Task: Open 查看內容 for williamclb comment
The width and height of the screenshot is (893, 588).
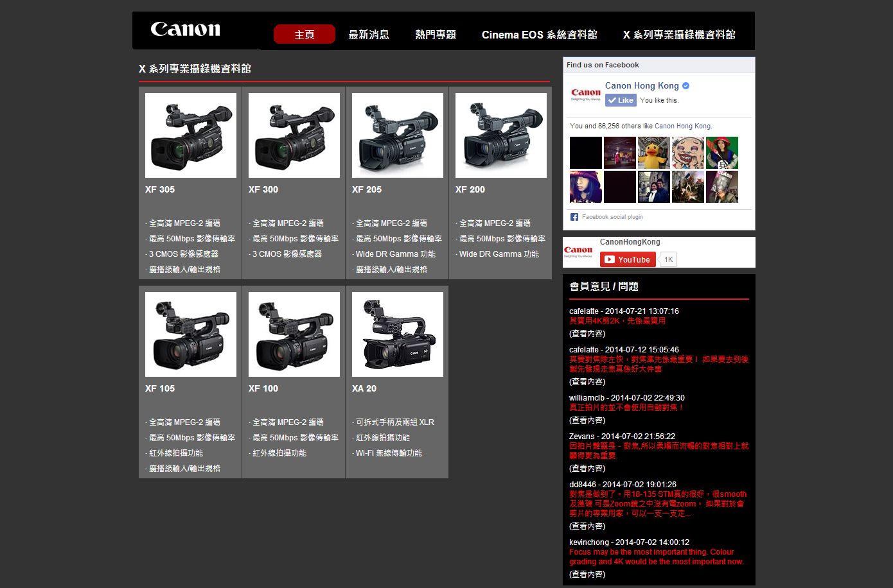Action: (x=587, y=420)
